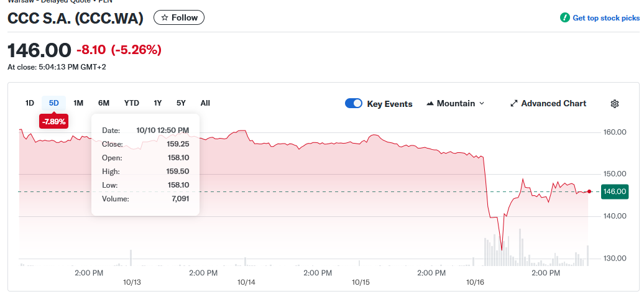
Task: Follow the CCC S.A. stock
Action: point(179,18)
